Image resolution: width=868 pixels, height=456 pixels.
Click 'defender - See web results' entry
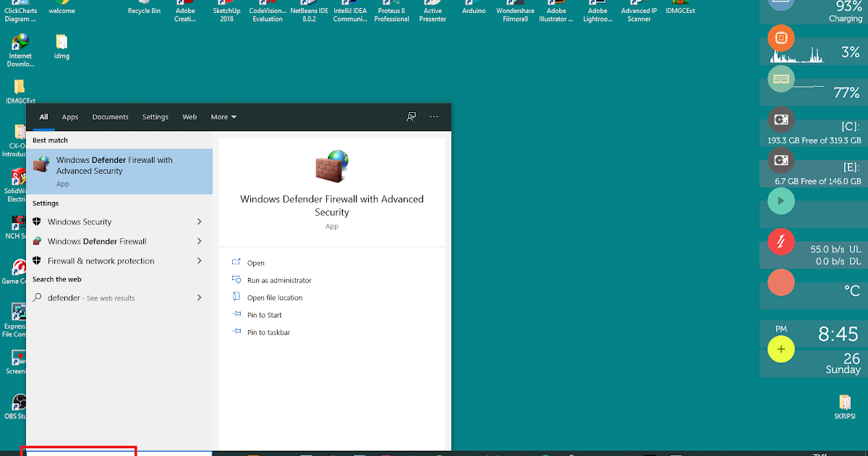coord(119,297)
